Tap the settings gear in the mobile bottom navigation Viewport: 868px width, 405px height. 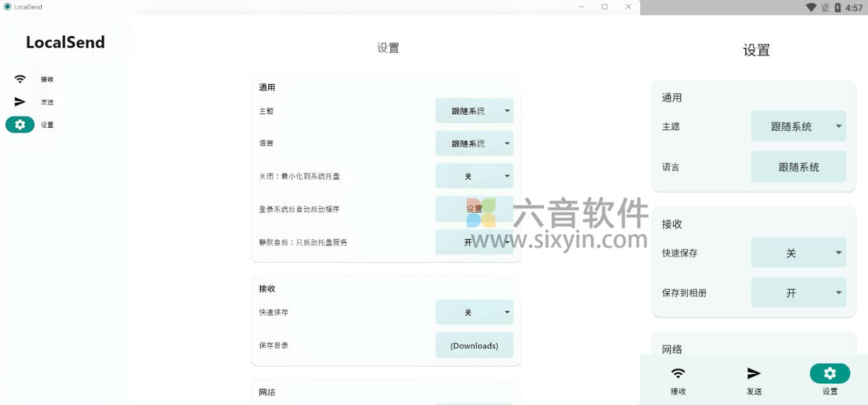830,373
